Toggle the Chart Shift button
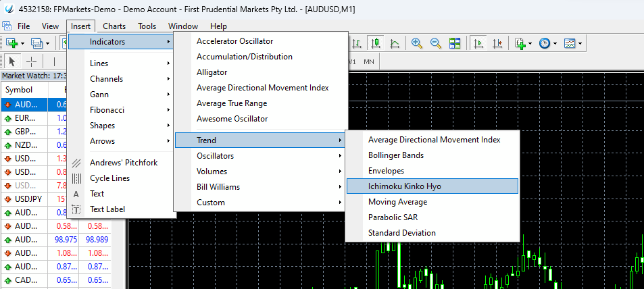Viewport: 644px width, 289px height. click(498, 43)
